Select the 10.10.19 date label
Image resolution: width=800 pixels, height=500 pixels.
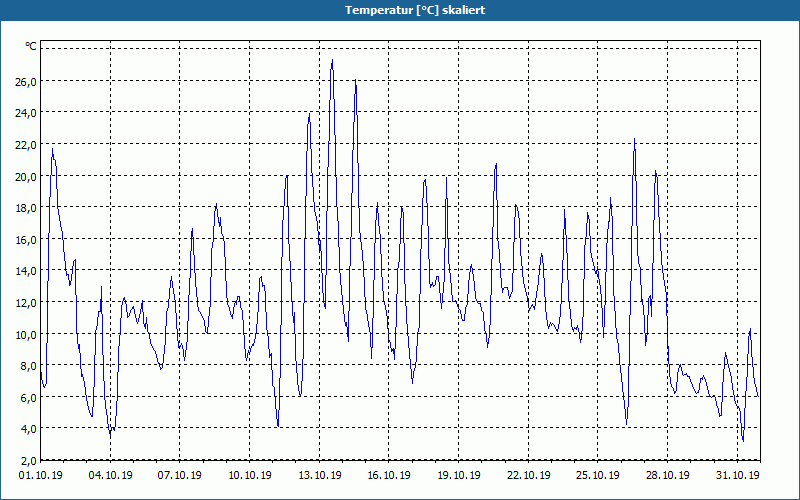click(x=249, y=475)
